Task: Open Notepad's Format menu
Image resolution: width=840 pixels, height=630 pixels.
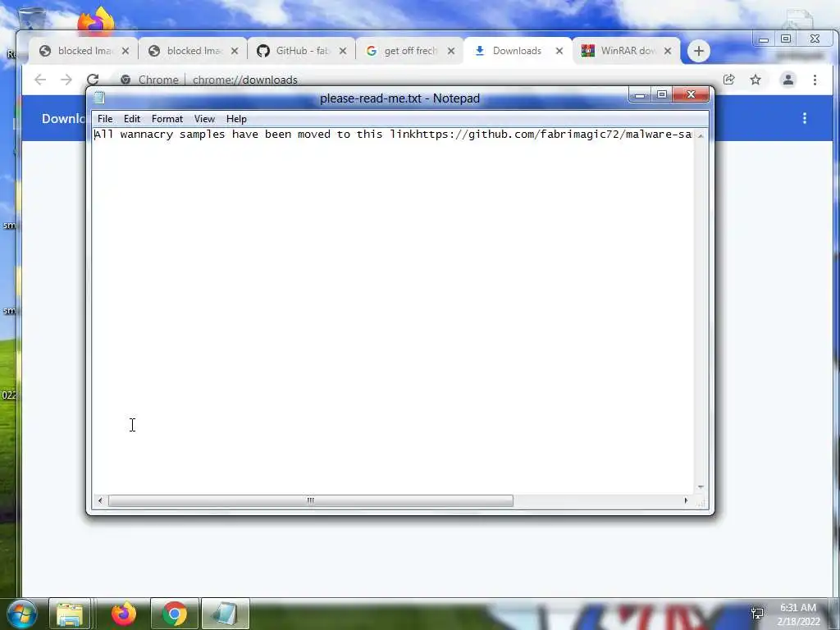Action: pos(167,119)
